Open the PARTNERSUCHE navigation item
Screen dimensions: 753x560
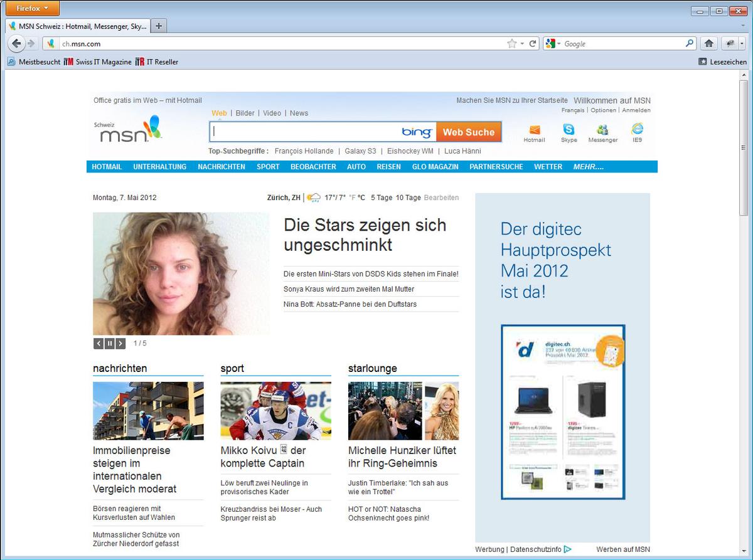pos(496,167)
